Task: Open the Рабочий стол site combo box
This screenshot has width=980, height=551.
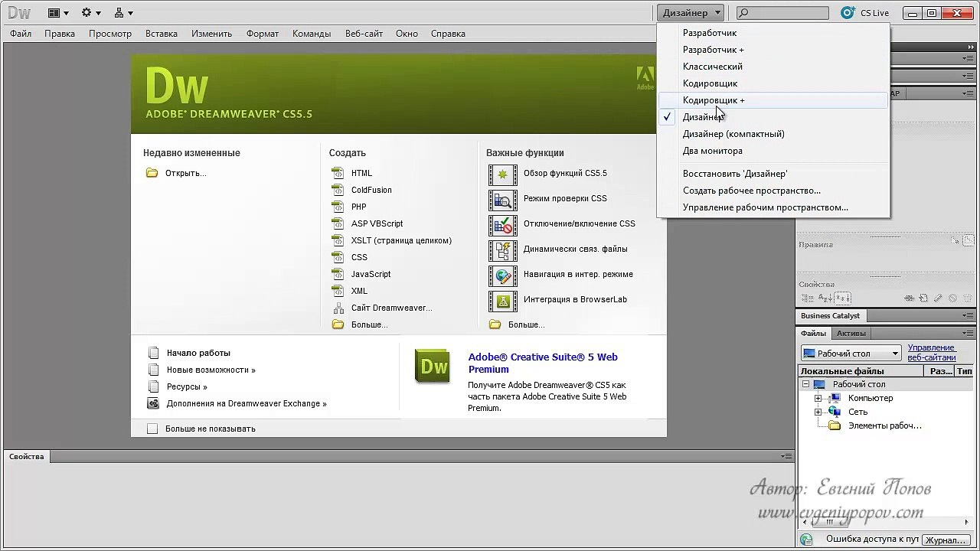Action: coord(851,354)
